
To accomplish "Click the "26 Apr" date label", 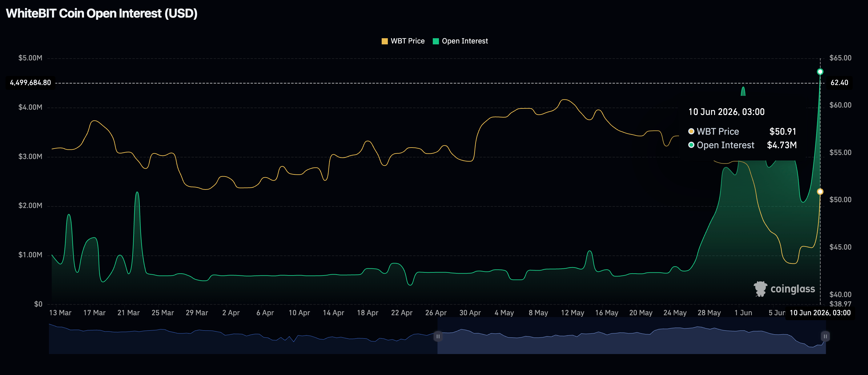I will 436,313.
